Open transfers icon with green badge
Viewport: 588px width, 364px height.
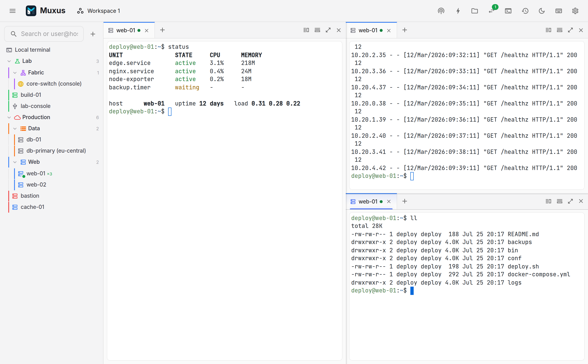492,11
